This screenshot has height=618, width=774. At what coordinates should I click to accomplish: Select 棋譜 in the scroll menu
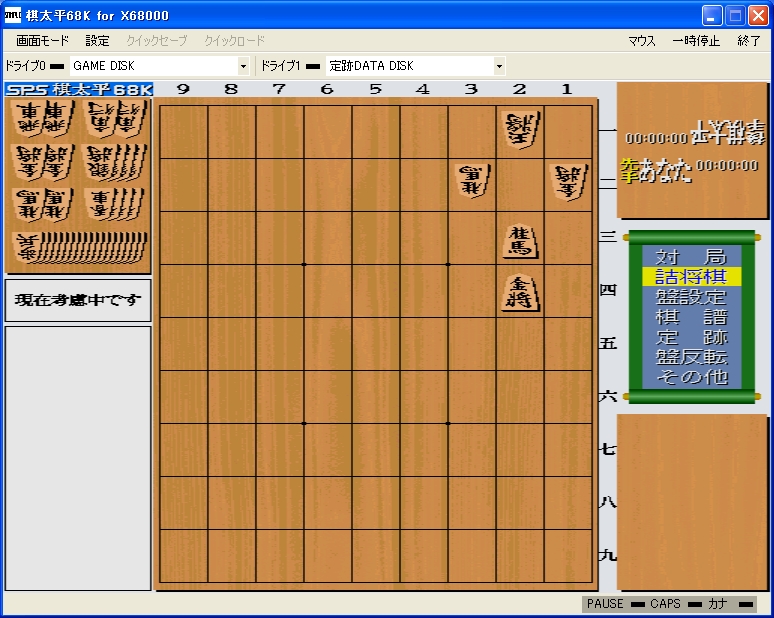coord(691,317)
